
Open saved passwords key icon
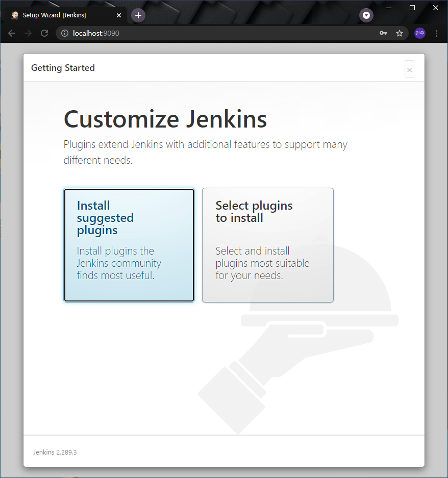tap(383, 33)
